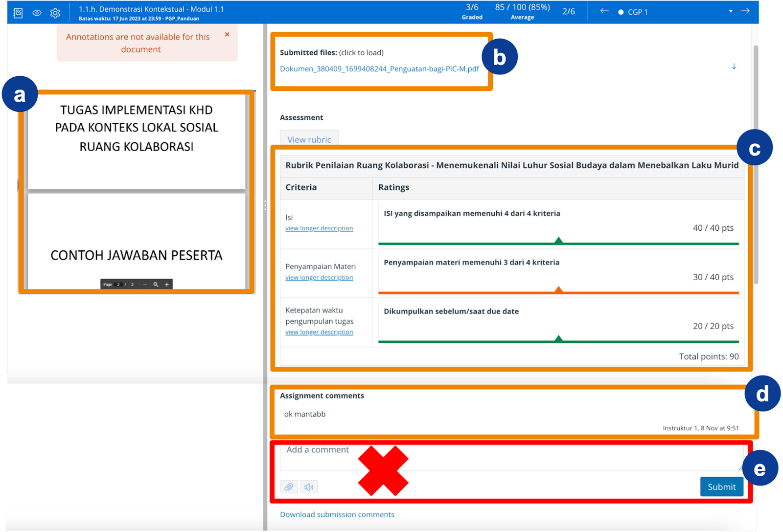Click the CONTOH JAWABAN PESERTA page

(x=137, y=242)
